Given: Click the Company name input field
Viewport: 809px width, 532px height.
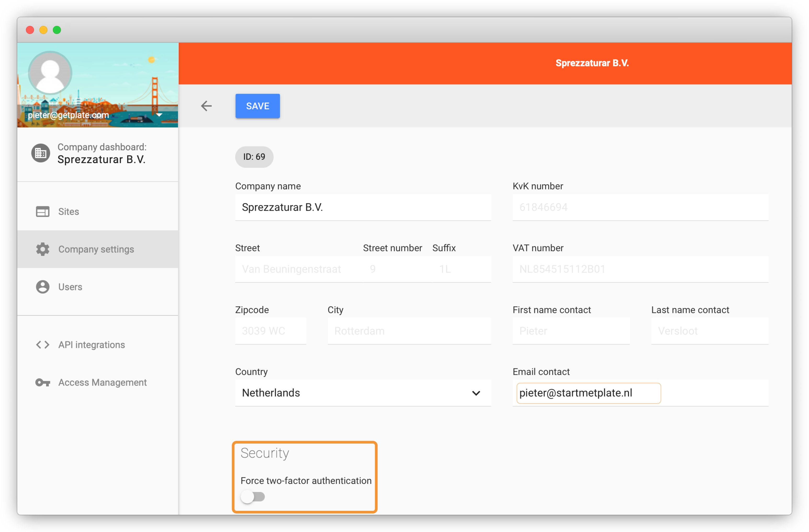Looking at the screenshot, I should [x=363, y=208].
